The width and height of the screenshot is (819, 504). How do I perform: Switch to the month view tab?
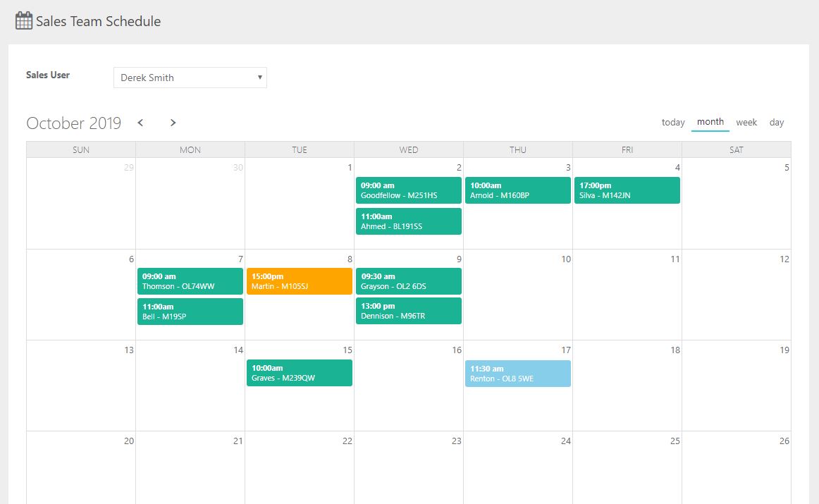[710, 122]
